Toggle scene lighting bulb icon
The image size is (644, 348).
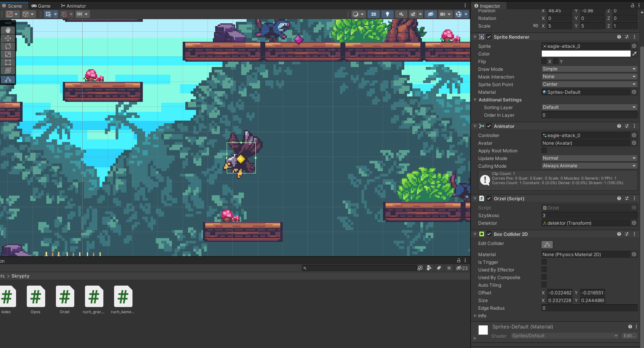[387, 14]
